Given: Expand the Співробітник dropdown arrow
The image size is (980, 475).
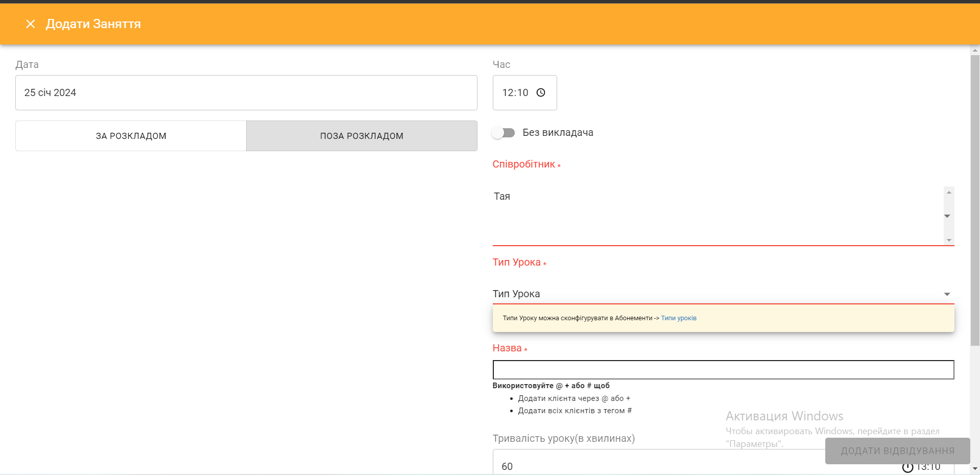Looking at the screenshot, I should pyautogui.click(x=947, y=216).
